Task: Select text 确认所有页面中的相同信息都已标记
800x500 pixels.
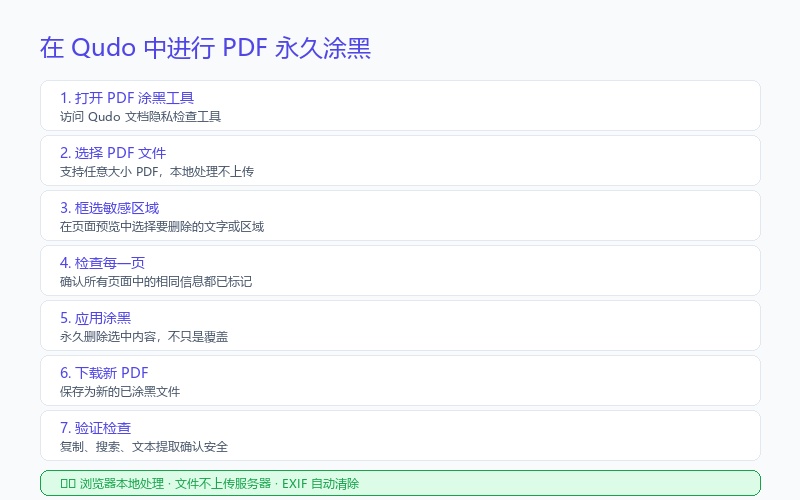Action: [x=156, y=282]
